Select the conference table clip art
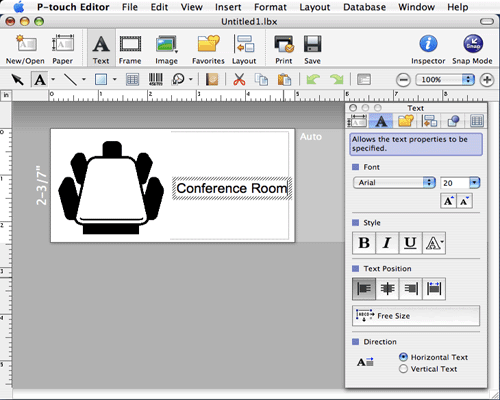This screenshot has height=400, width=500. click(x=111, y=187)
